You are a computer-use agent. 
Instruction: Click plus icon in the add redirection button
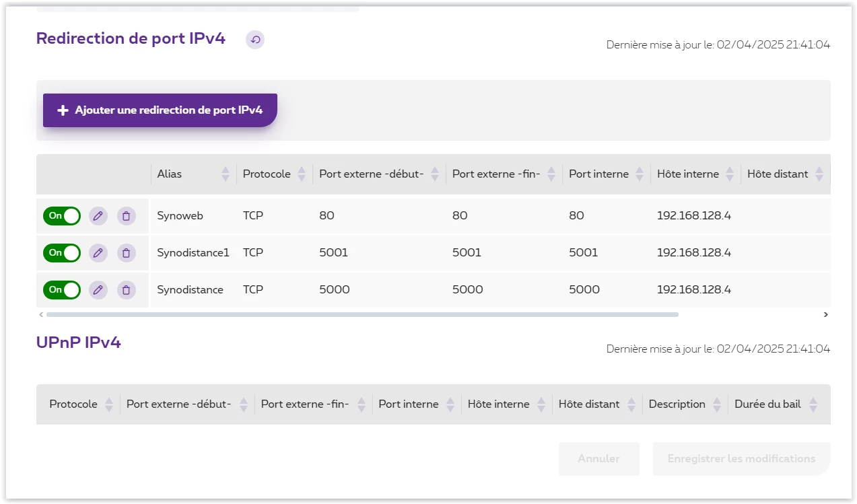pyautogui.click(x=63, y=110)
